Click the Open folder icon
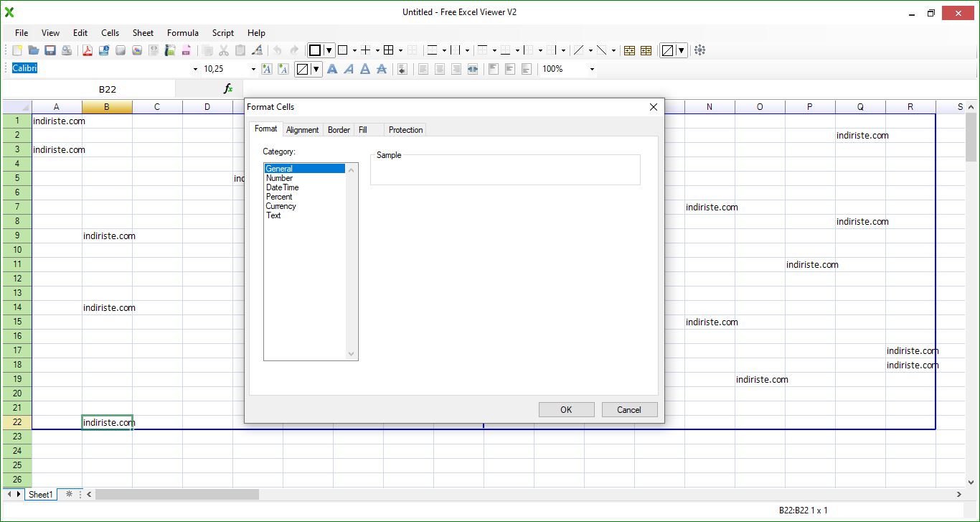 tap(34, 50)
